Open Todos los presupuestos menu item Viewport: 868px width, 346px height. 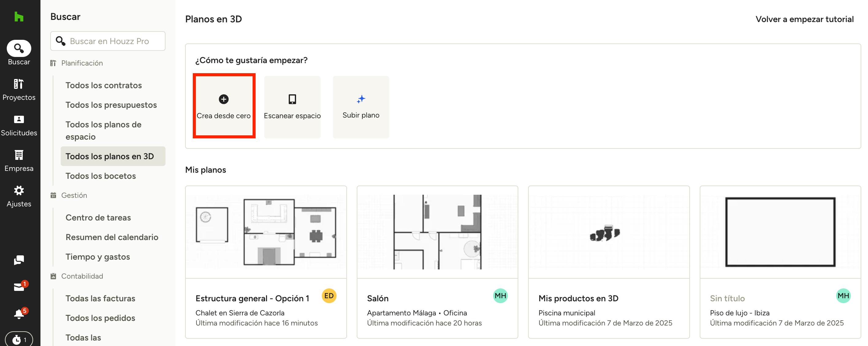tap(111, 105)
